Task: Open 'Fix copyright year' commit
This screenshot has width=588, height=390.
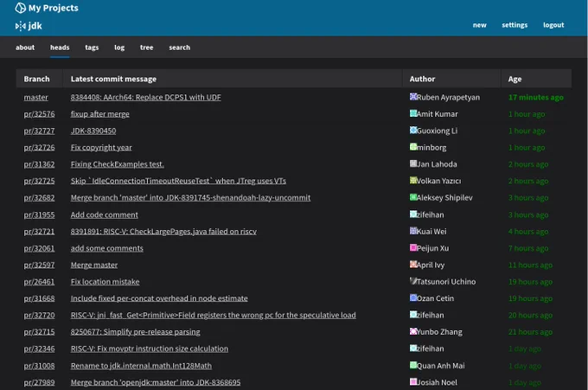Action: (101, 147)
